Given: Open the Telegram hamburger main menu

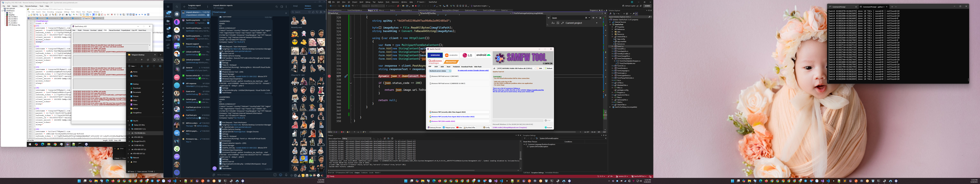Looking at the screenshot, I should (168, 7).
